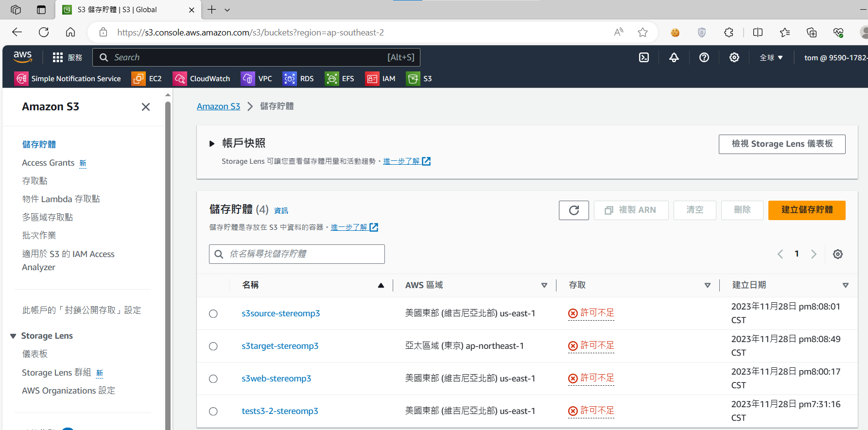Click the 建立儲存貯體 button
The image size is (868, 430).
click(x=807, y=210)
